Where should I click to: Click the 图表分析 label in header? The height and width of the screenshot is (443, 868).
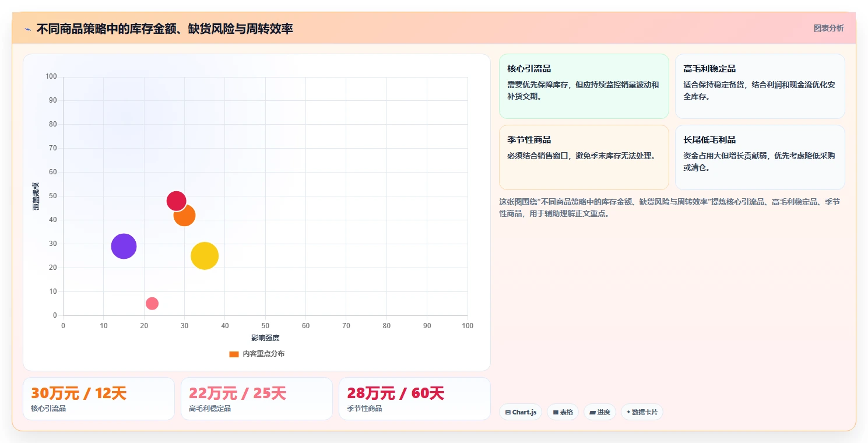pos(828,28)
